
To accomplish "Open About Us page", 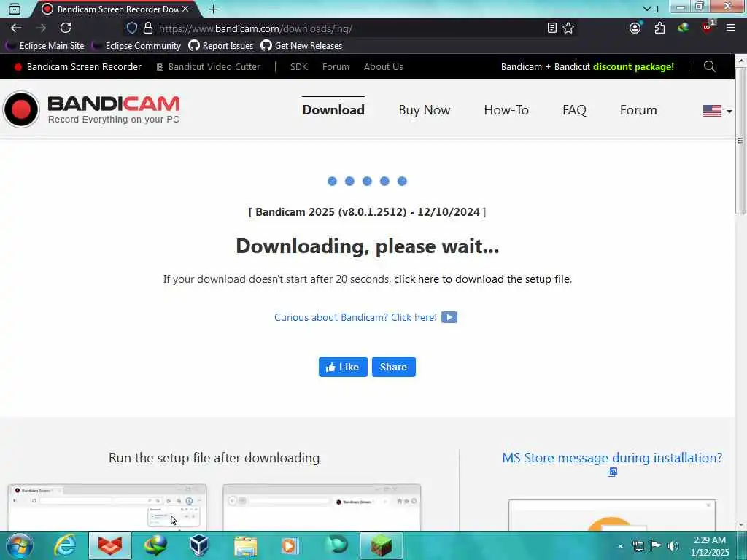I will [x=384, y=66].
